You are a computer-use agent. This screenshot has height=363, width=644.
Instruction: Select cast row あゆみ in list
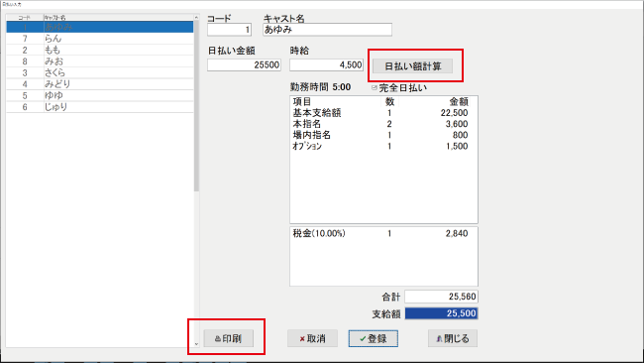coord(100,27)
